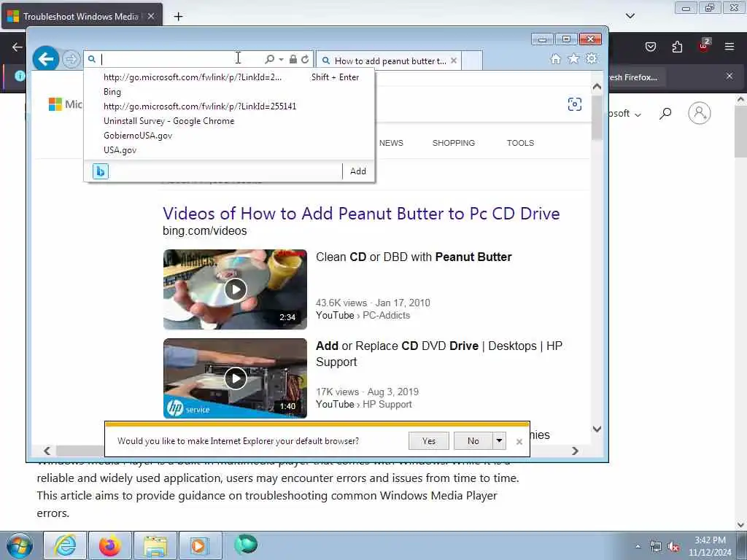Expand the No button dropdown arrow

[499, 441]
